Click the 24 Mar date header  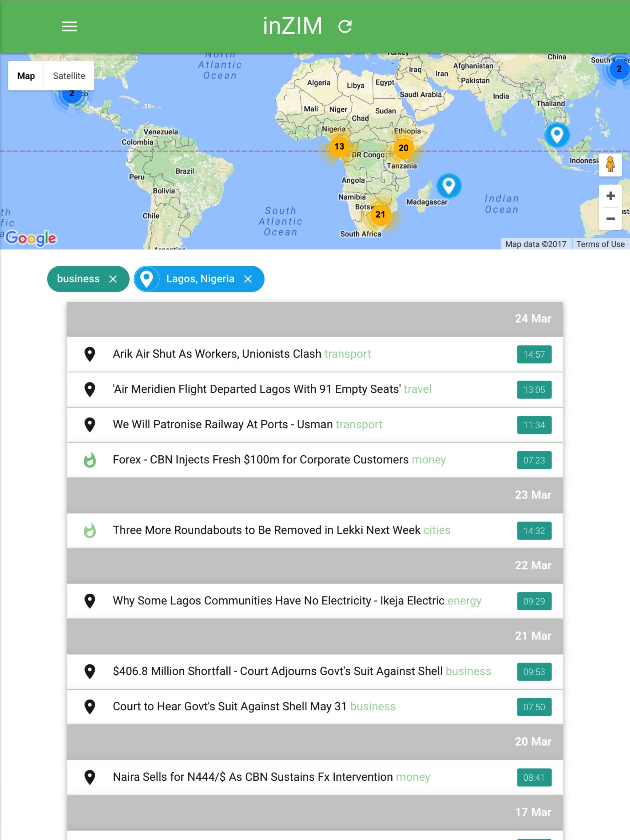(315, 319)
